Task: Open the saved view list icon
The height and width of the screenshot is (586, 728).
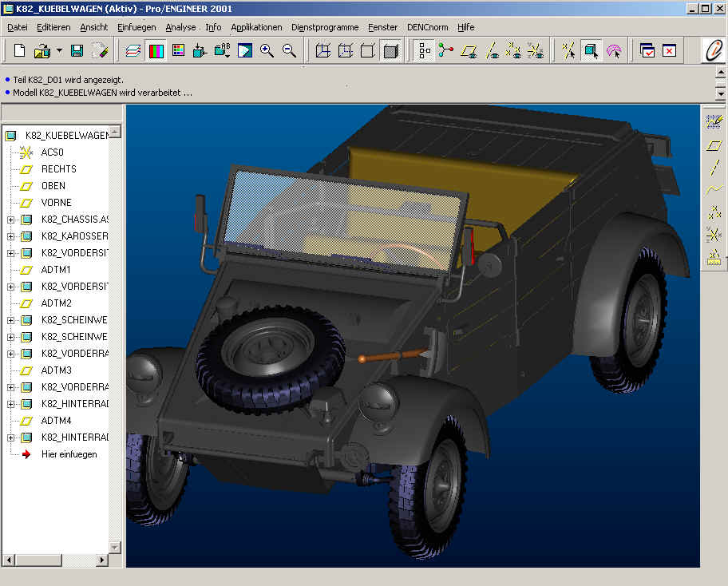Action: point(222,50)
